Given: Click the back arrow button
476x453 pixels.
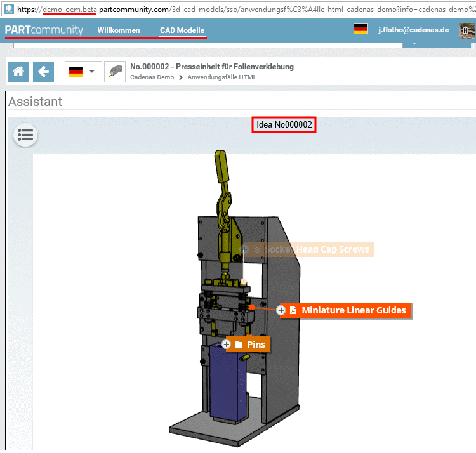Looking at the screenshot, I should (43, 72).
